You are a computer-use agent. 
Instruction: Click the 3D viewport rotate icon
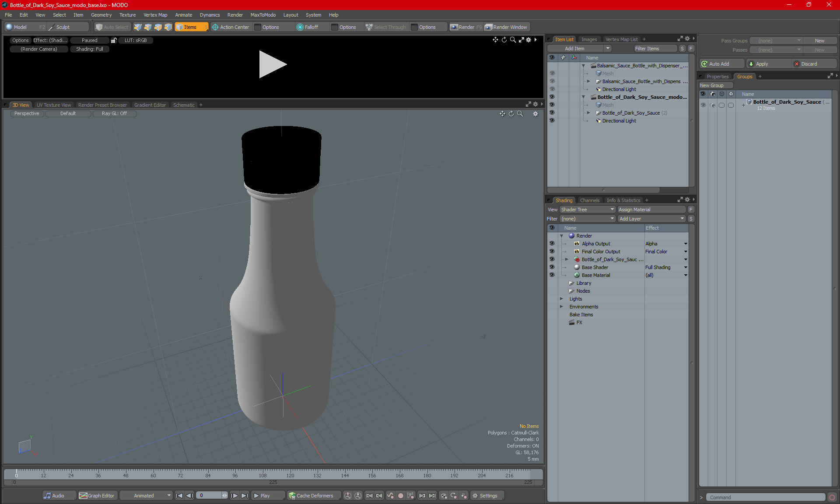511,114
